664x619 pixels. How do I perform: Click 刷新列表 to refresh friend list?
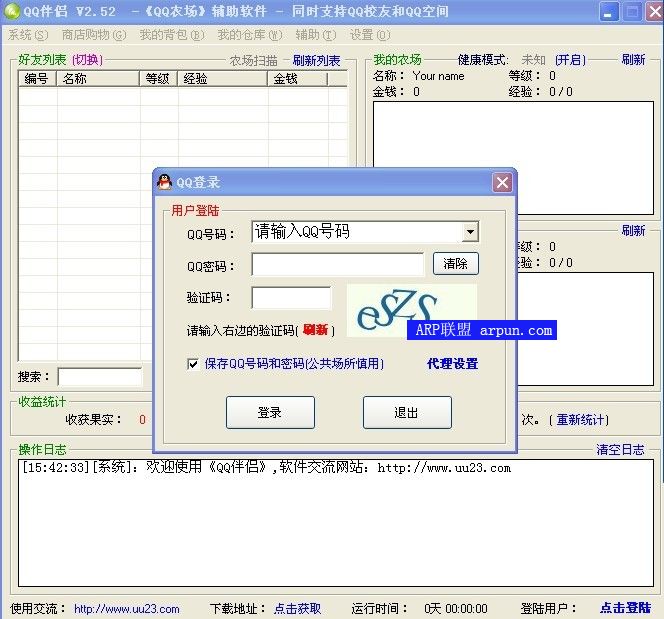point(316,61)
